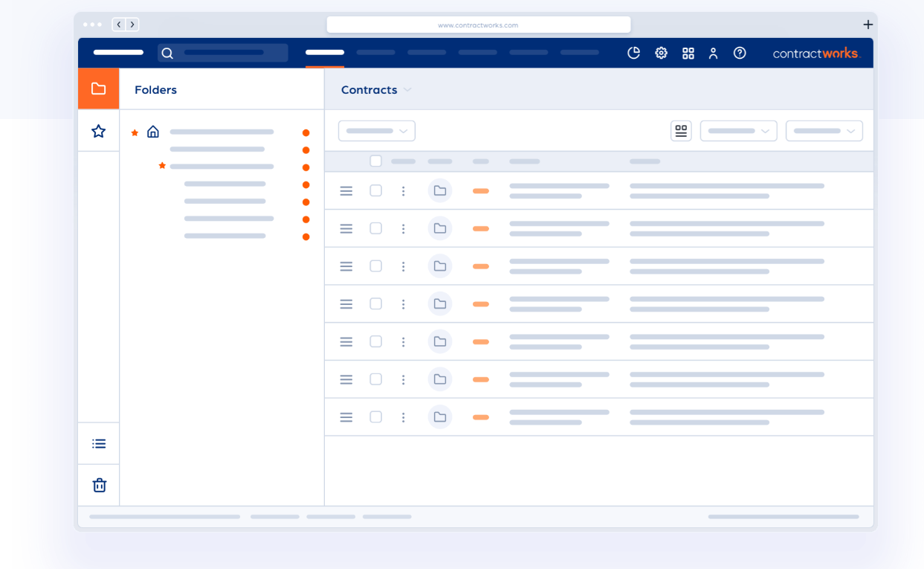This screenshot has width=924, height=569.
Task: Click the contractworks logo
Action: [x=816, y=53]
